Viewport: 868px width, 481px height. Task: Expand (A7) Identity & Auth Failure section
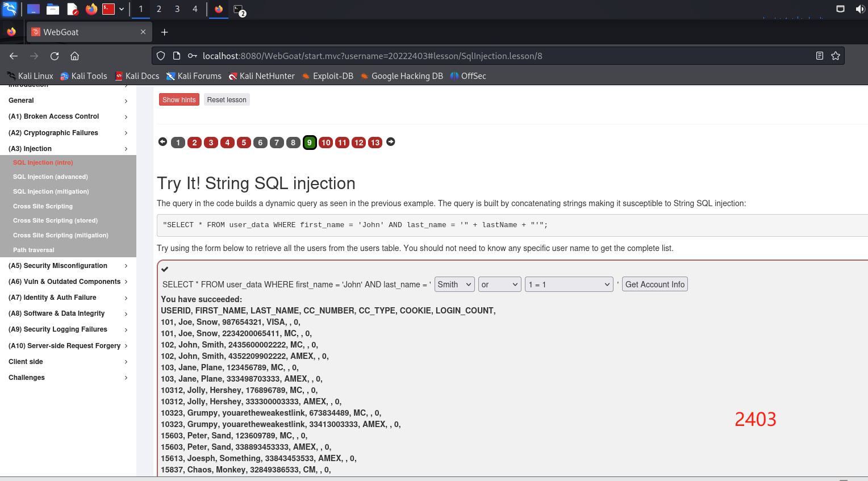(68, 298)
